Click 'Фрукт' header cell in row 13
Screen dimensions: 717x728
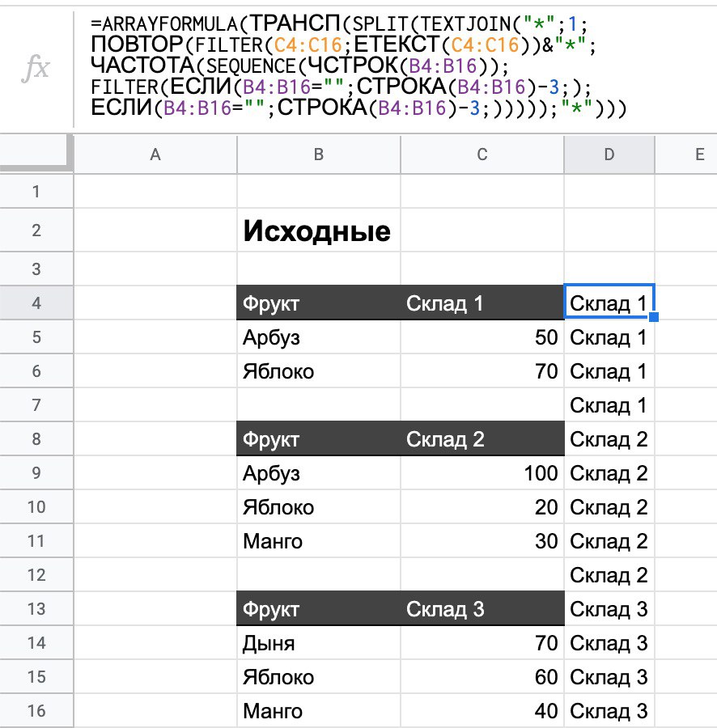[319, 608]
